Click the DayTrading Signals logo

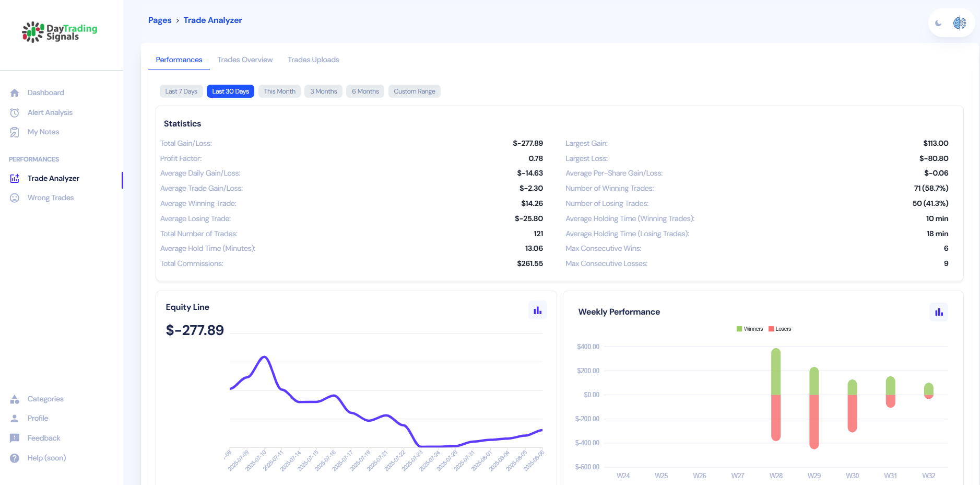coord(60,32)
